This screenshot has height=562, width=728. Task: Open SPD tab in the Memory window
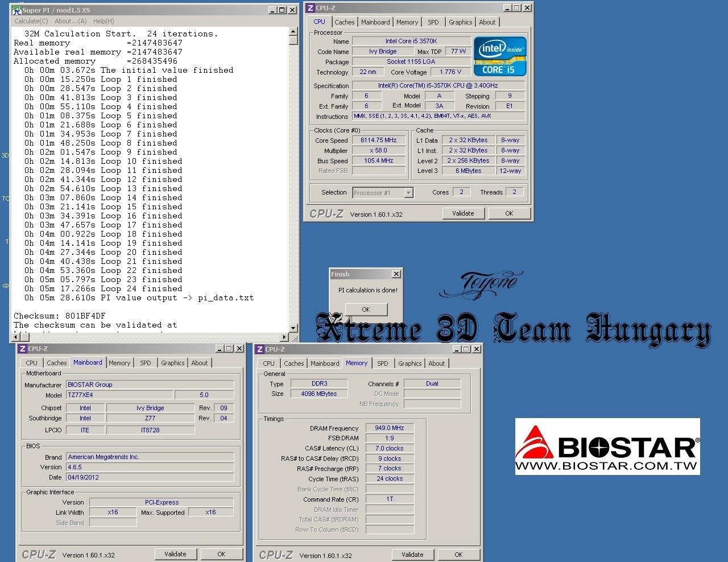click(x=383, y=363)
